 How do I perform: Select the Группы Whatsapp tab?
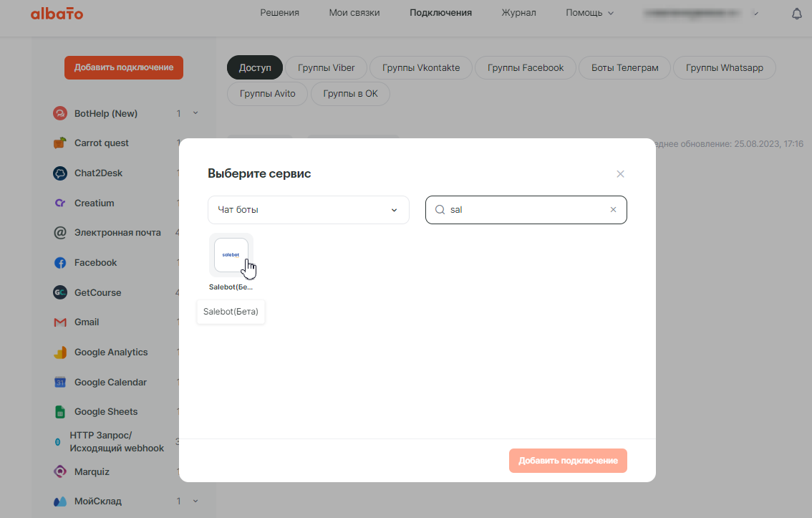click(x=724, y=68)
